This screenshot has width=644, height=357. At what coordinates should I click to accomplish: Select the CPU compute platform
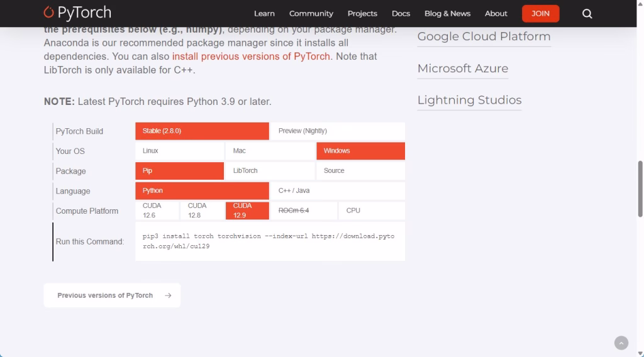point(372,211)
